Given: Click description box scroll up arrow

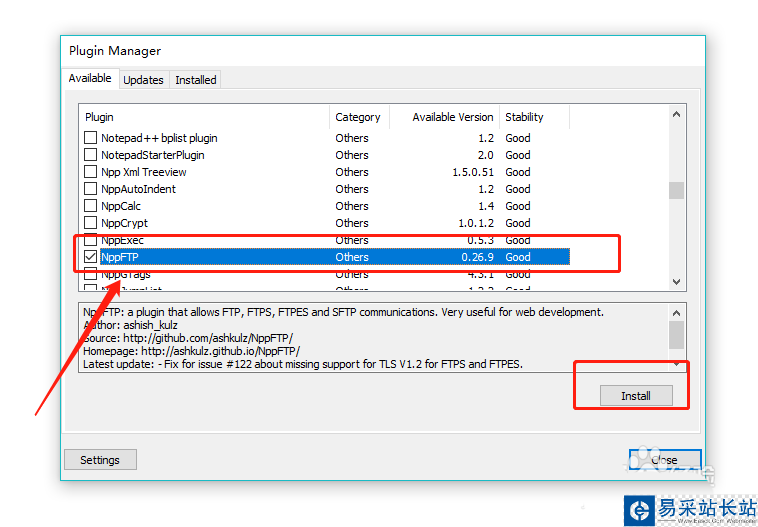Looking at the screenshot, I should click(x=676, y=313).
